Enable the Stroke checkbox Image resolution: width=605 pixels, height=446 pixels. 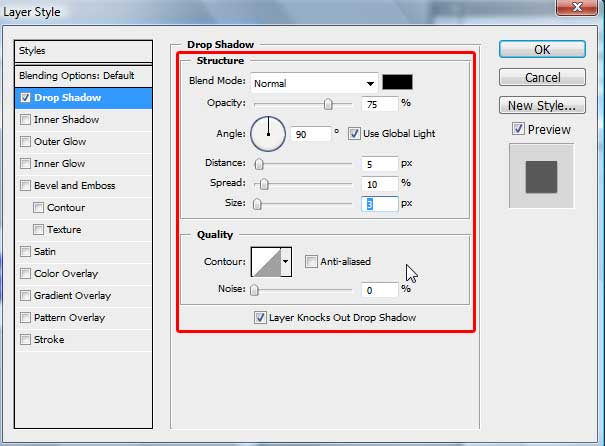pyautogui.click(x=25, y=340)
